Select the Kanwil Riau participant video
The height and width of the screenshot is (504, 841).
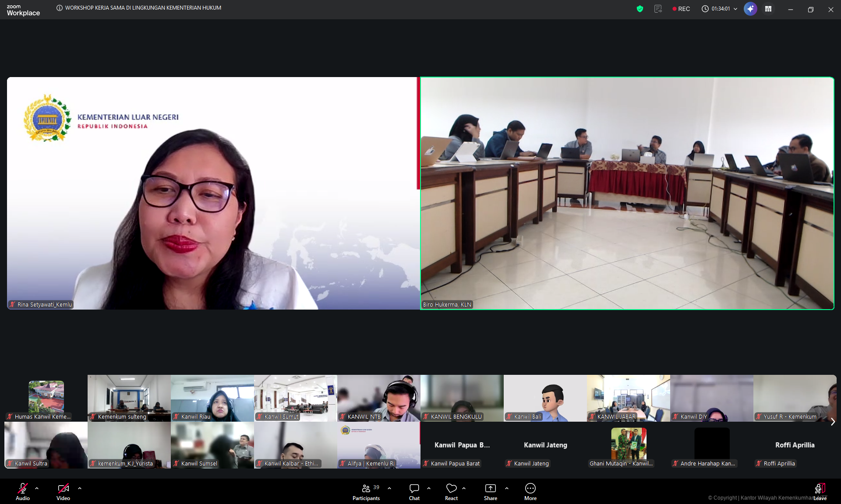click(x=212, y=398)
